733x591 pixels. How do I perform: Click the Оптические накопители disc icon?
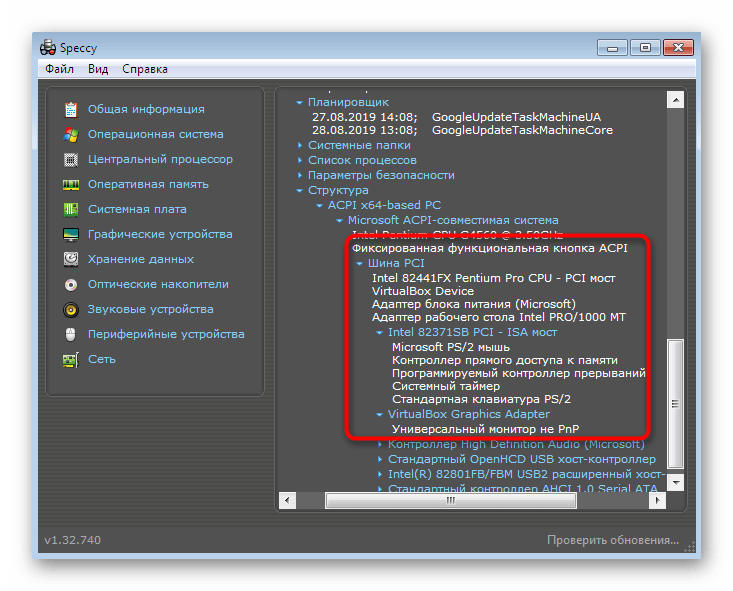coord(71,284)
